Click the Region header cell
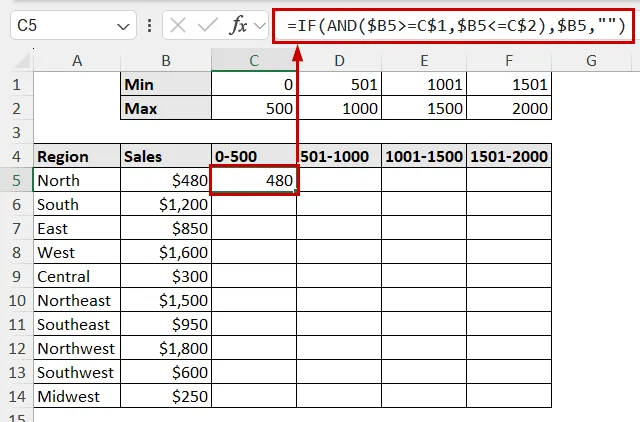640x422 pixels. click(77, 156)
